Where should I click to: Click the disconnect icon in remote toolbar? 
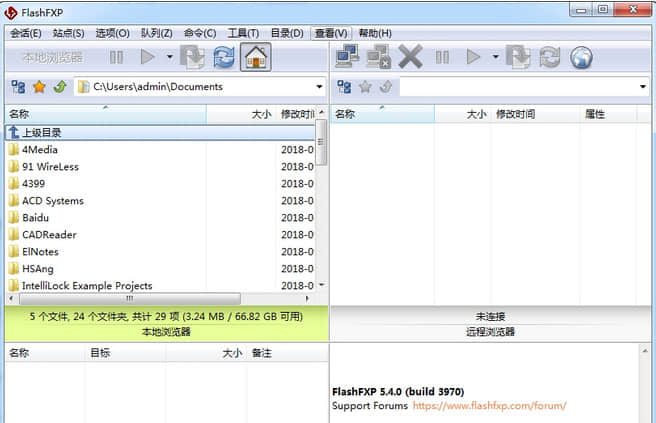378,57
